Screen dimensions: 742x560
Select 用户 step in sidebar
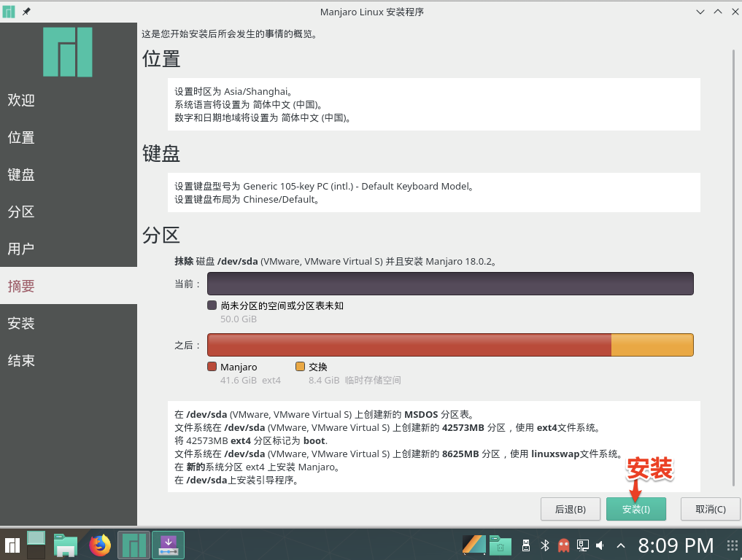[69, 249]
